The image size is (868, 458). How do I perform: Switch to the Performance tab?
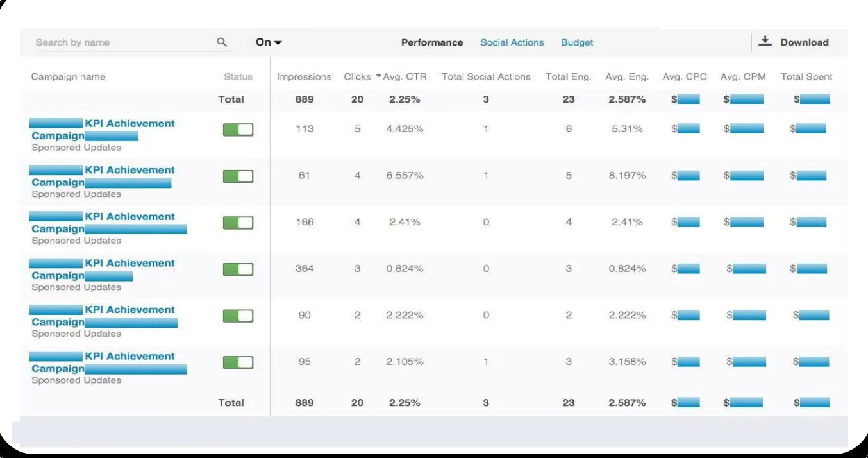pyautogui.click(x=432, y=42)
